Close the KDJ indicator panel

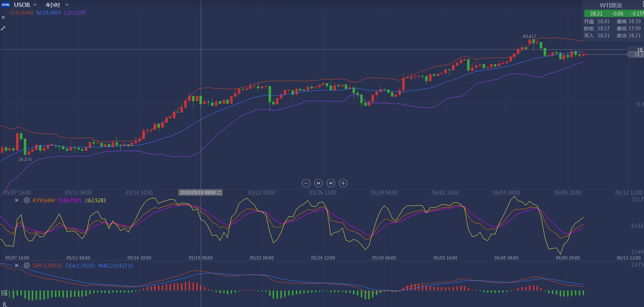17,200
